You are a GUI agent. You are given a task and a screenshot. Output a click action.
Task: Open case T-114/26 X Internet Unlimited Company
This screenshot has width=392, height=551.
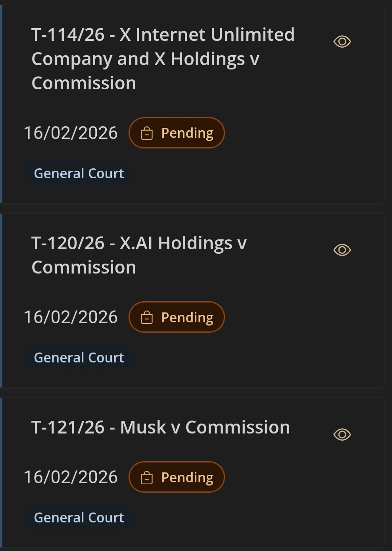click(163, 59)
